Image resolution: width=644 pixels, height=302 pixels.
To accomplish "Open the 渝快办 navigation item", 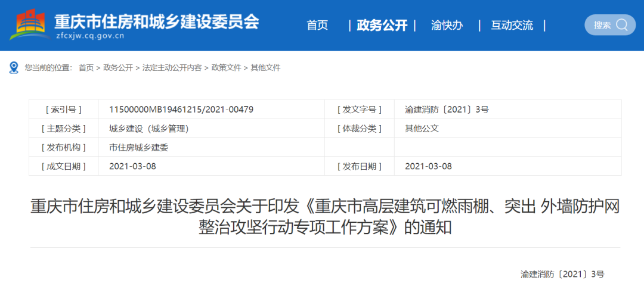I will 447,25.
